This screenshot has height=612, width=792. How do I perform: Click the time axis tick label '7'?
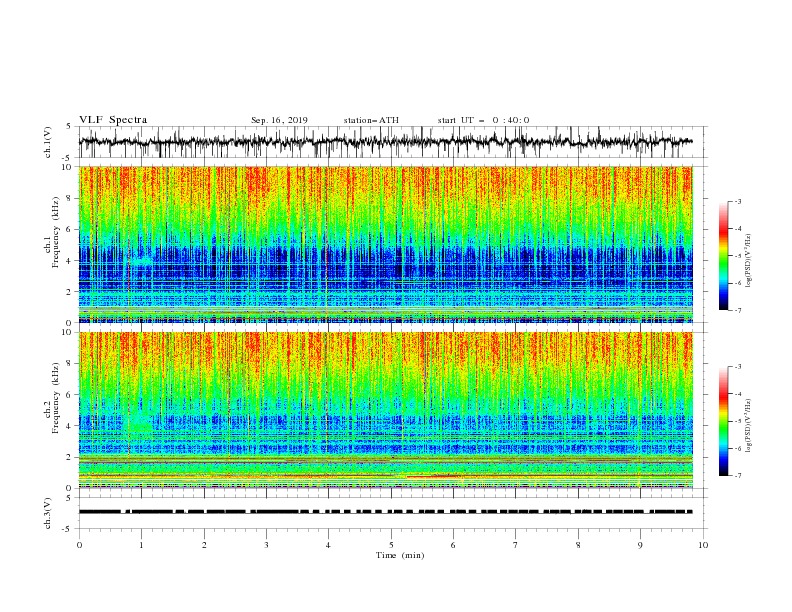[x=516, y=545]
